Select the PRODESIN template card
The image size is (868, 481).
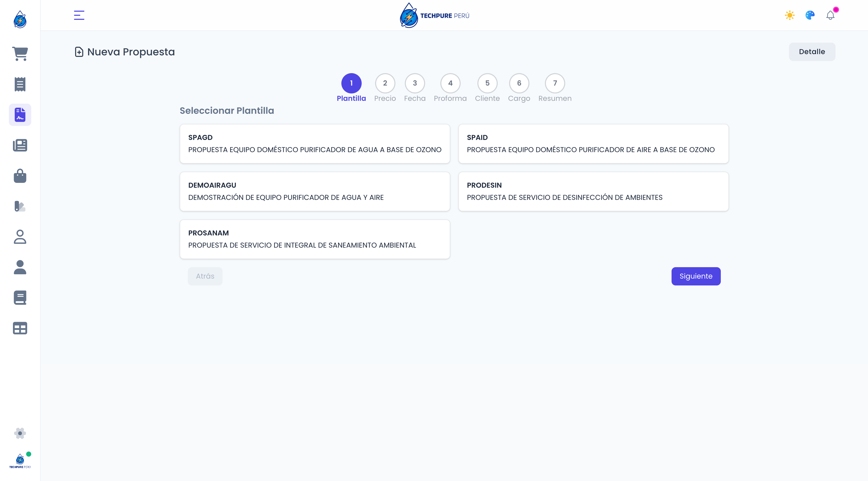[593, 191]
